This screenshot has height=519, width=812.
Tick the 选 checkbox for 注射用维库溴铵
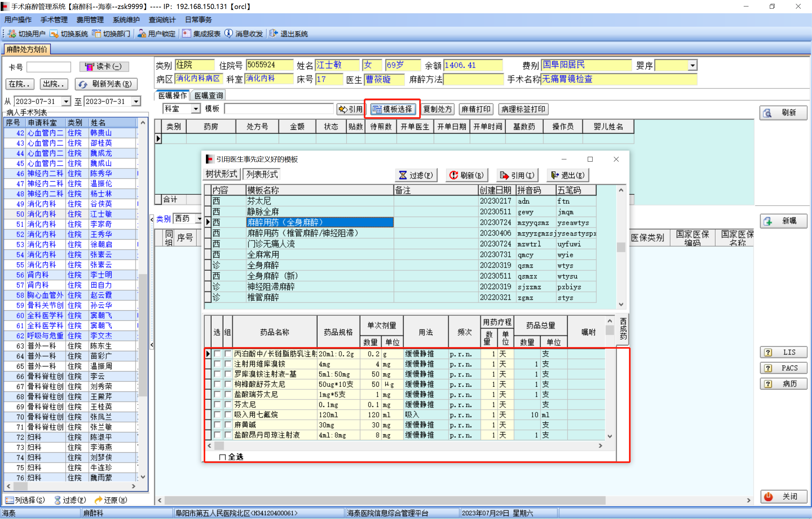coord(217,364)
